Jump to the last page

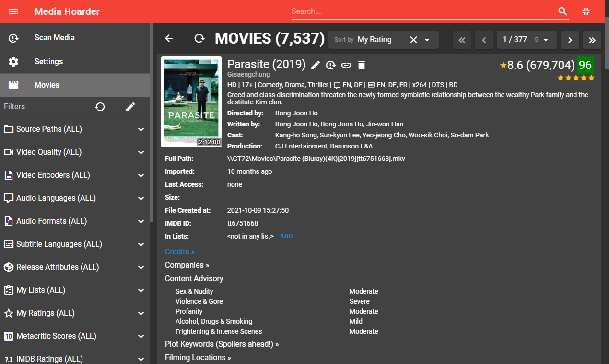(x=592, y=40)
